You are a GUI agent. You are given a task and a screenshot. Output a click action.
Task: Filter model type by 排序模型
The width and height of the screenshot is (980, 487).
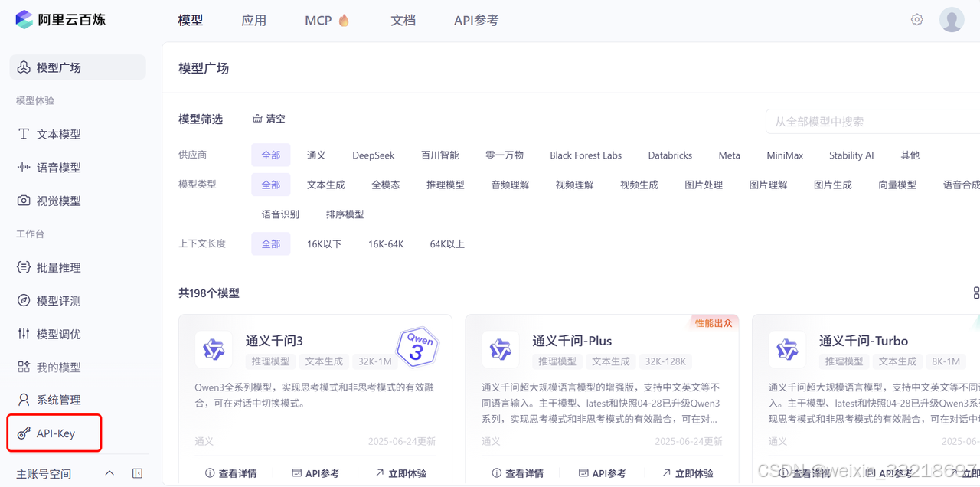345,214
